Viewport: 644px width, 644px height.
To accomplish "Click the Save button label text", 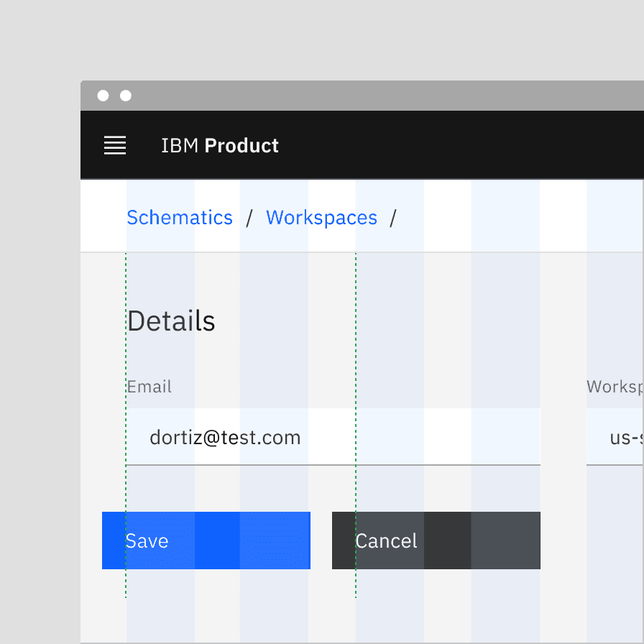I will (147, 540).
